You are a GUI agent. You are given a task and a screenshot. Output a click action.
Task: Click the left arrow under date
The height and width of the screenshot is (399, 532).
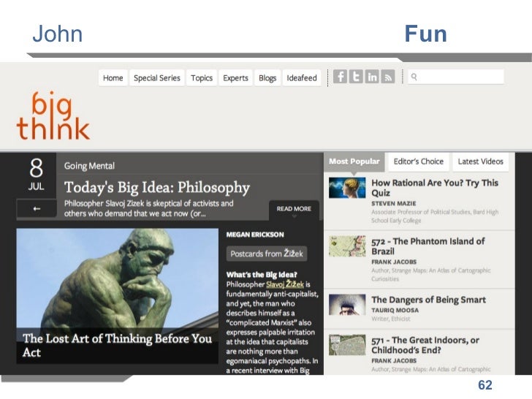[37, 209]
